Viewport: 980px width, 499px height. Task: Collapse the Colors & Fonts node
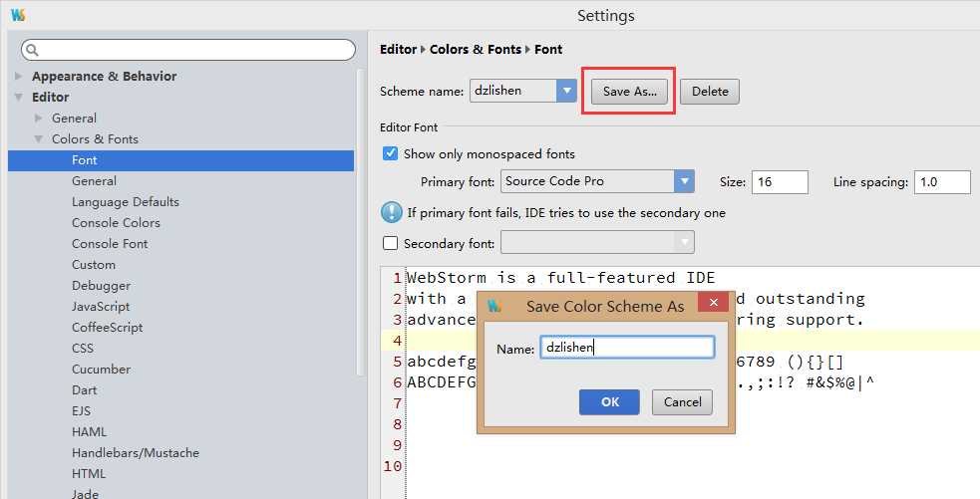[x=39, y=138]
